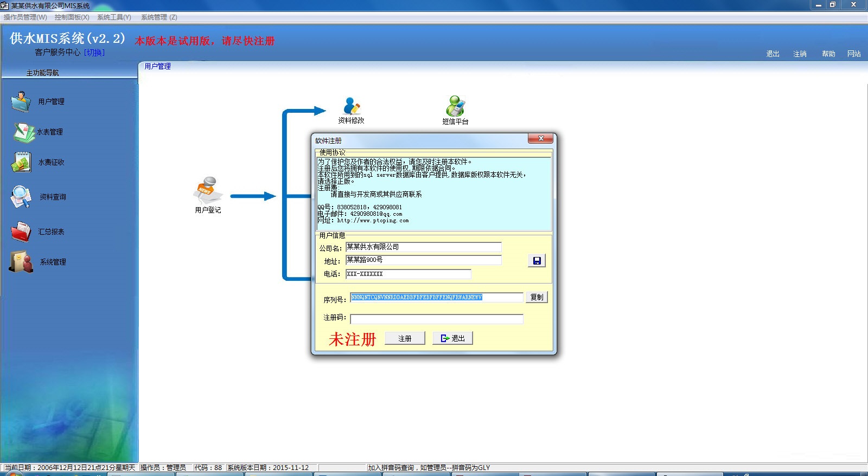The height and width of the screenshot is (476, 868).
Task: Open the 操作员管理(W) menu
Action: [x=25, y=17]
